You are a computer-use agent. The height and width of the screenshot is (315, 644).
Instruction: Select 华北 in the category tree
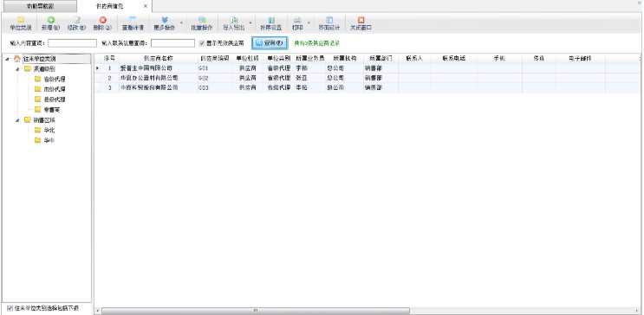coord(49,130)
